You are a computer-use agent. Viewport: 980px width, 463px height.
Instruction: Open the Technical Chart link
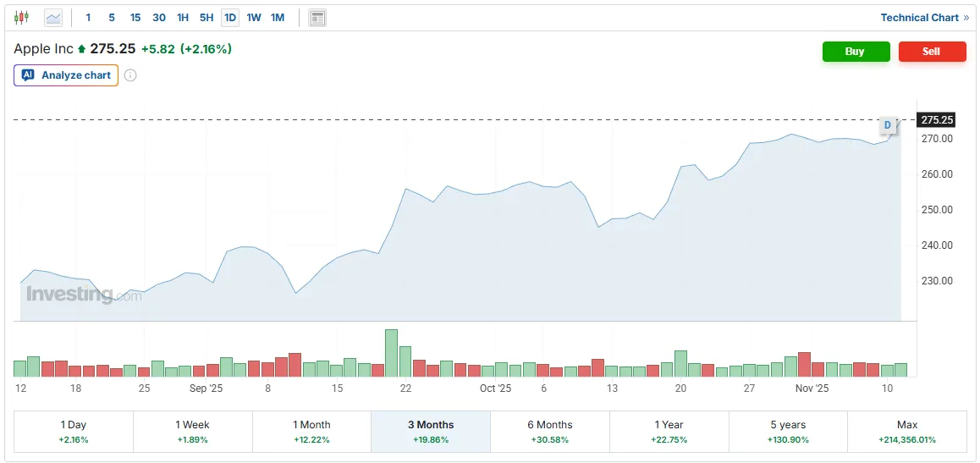click(924, 18)
